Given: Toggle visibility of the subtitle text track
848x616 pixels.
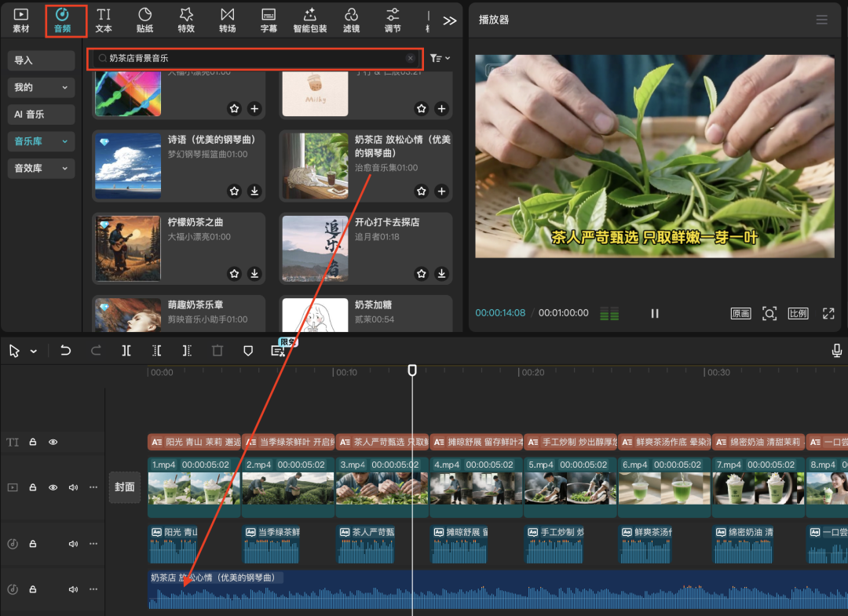Looking at the screenshot, I should [x=53, y=442].
